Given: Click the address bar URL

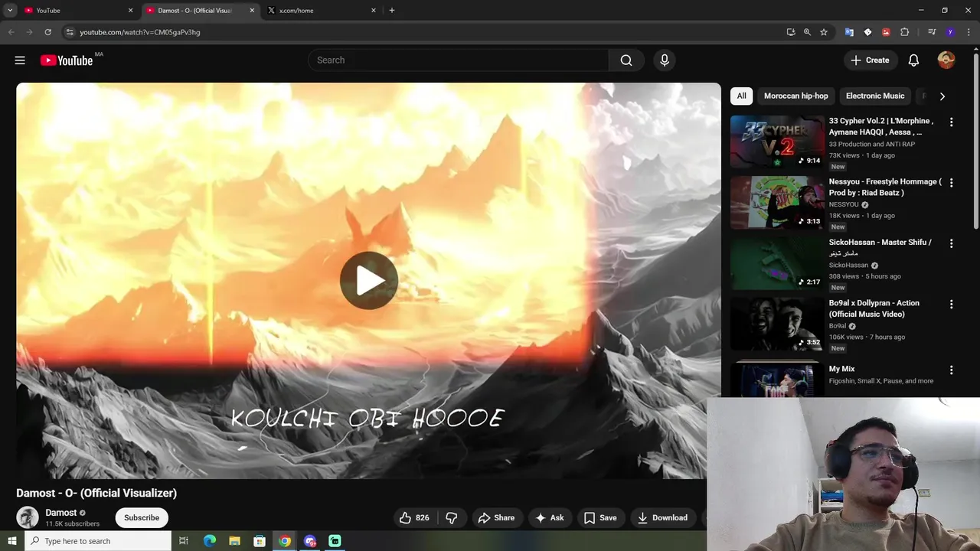Looking at the screenshot, I should [x=140, y=32].
